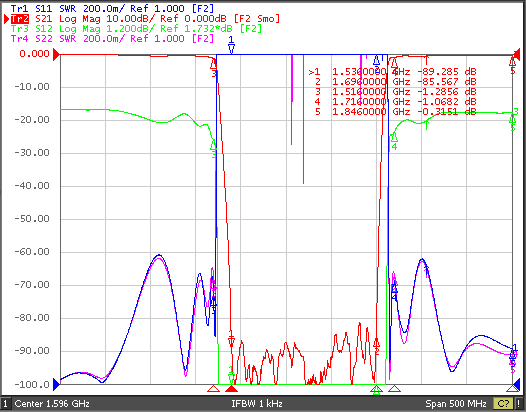Select marker 1 readout row at 1.536 GHz
This screenshot has width=526, height=412.
coord(392,72)
